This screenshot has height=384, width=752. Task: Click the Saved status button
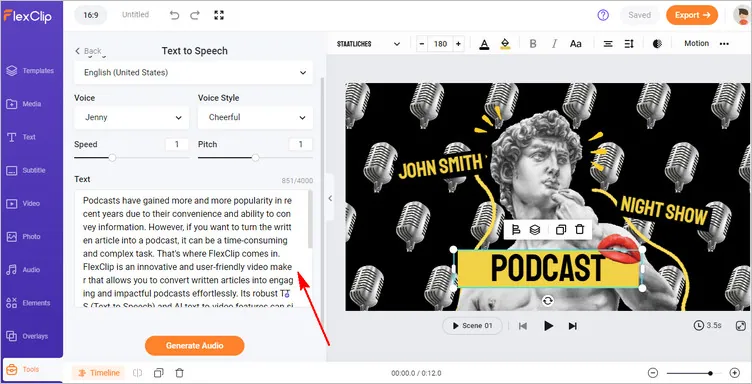[639, 15]
